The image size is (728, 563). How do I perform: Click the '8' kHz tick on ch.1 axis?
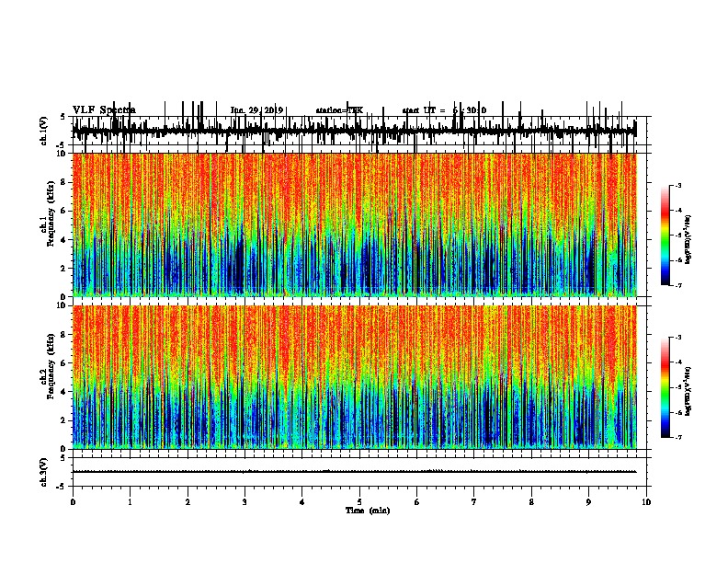coord(64,182)
